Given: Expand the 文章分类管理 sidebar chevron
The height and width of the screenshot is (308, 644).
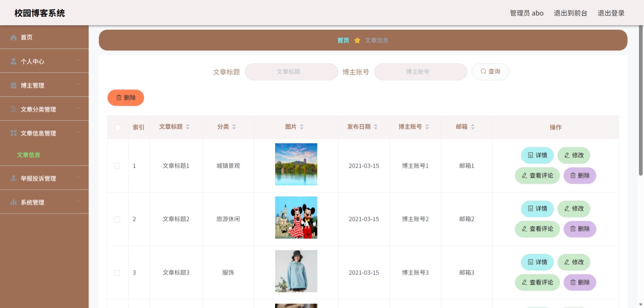Looking at the screenshot, I should [78, 108].
